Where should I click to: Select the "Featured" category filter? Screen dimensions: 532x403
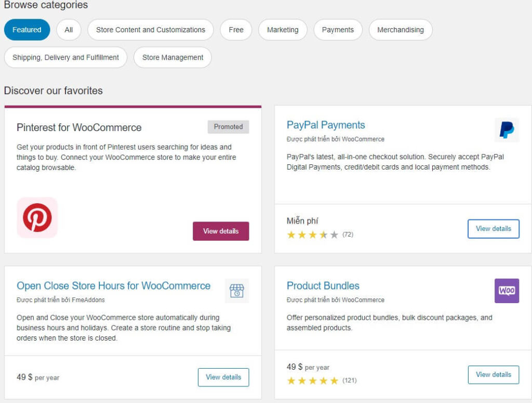click(x=26, y=30)
